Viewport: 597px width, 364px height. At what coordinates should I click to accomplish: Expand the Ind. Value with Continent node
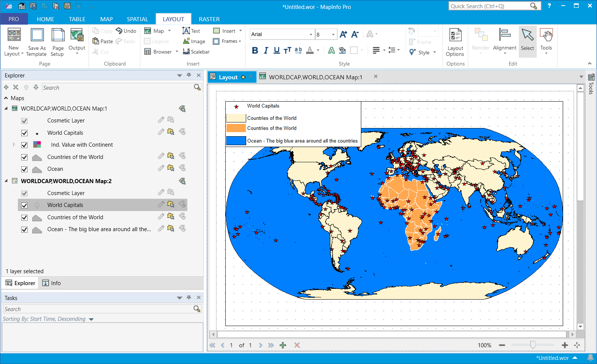(14, 145)
